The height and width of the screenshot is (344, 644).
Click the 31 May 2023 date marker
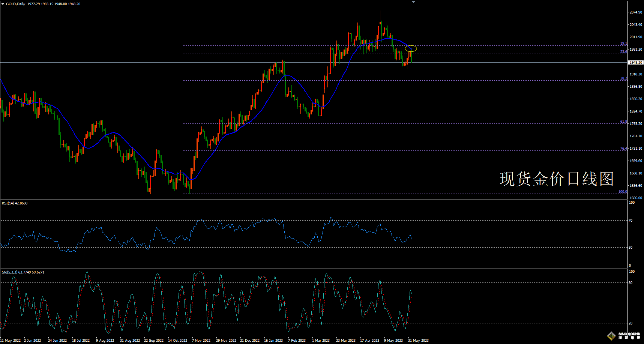point(418,341)
